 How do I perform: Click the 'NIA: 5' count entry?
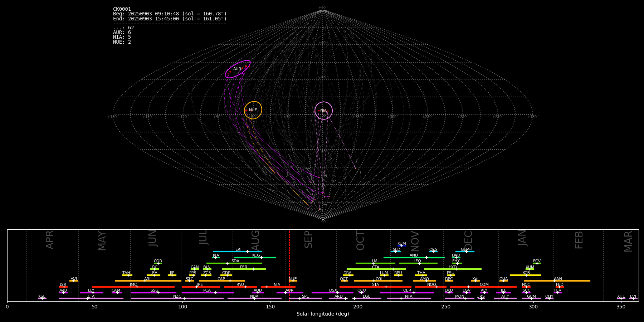coord(122,37)
